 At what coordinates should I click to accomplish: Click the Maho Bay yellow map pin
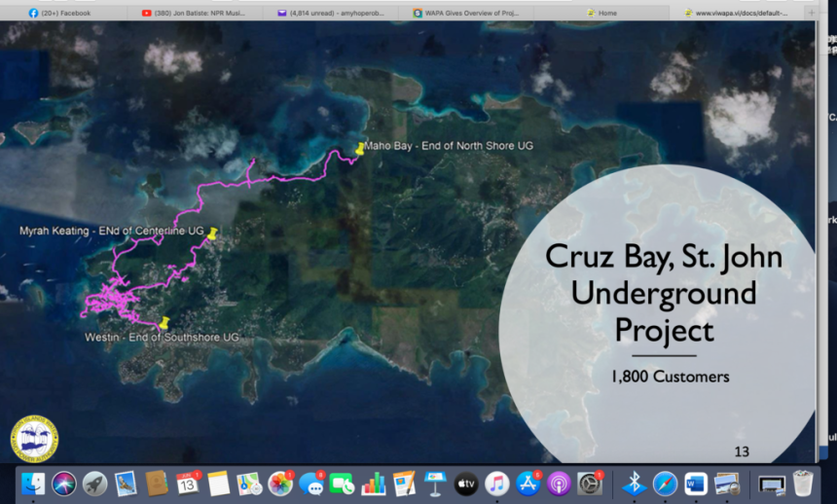click(360, 148)
